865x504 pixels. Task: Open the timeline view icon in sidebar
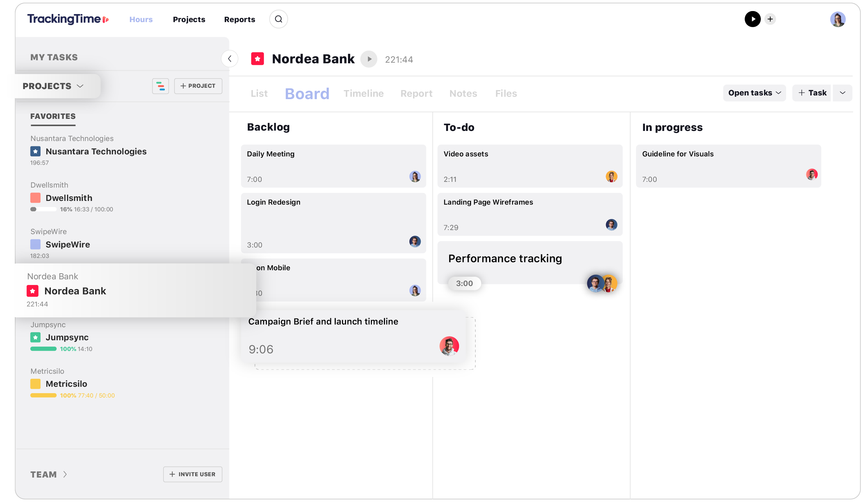(160, 86)
